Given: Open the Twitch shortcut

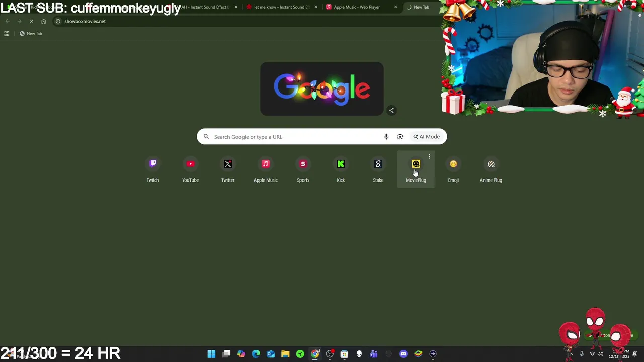Looking at the screenshot, I should (x=153, y=170).
